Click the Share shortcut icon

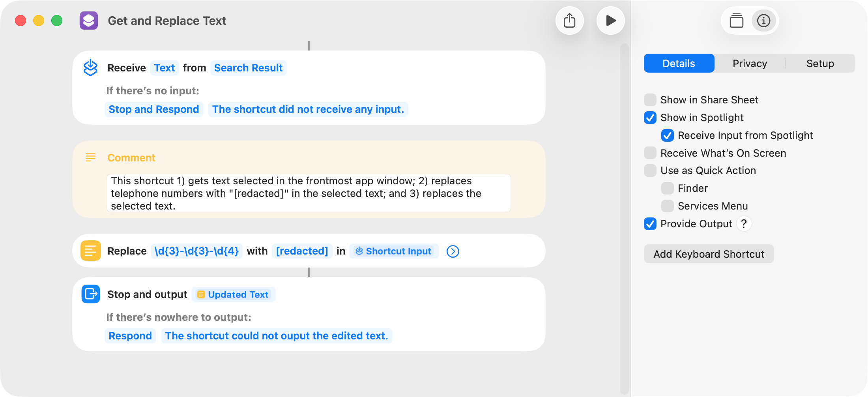pyautogui.click(x=569, y=21)
